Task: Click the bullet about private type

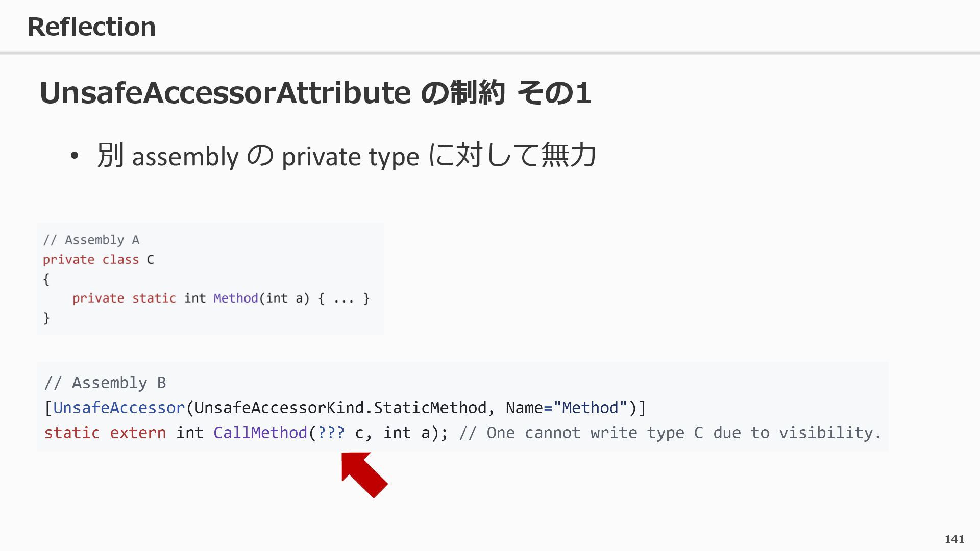Action: click(x=346, y=156)
